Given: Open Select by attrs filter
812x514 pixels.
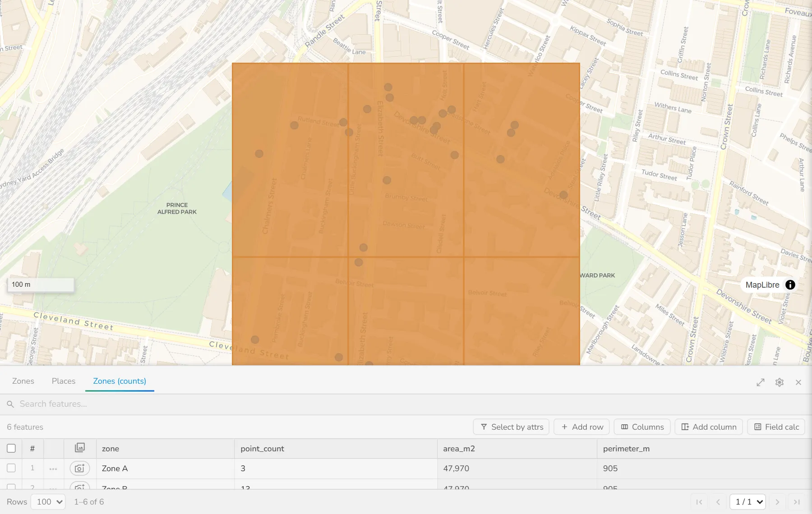Looking at the screenshot, I should (511, 427).
